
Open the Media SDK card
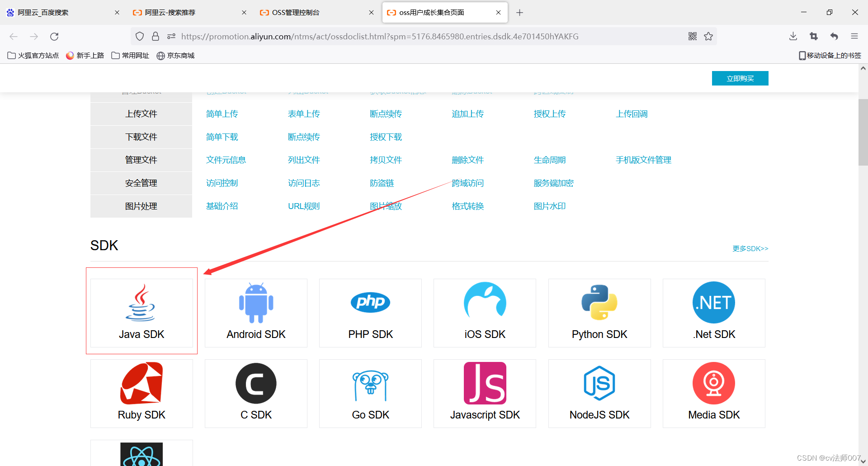pyautogui.click(x=714, y=394)
